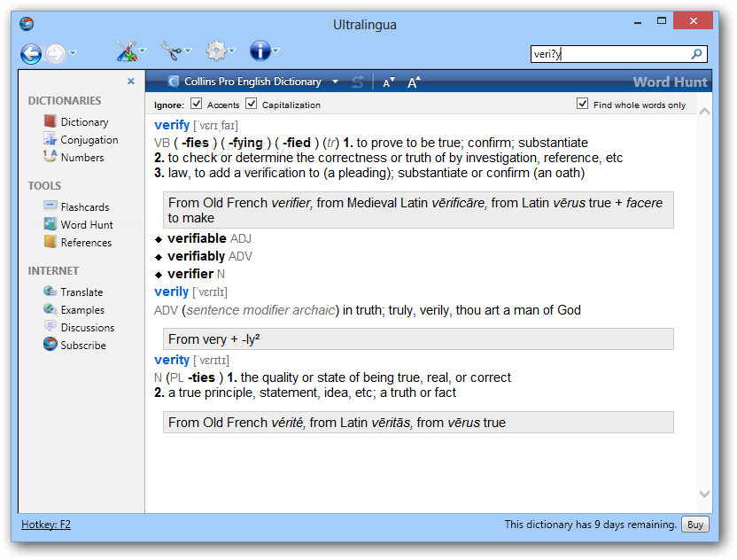This screenshot has width=737, height=560.
Task: Open Translate under Internet
Action: (x=81, y=292)
